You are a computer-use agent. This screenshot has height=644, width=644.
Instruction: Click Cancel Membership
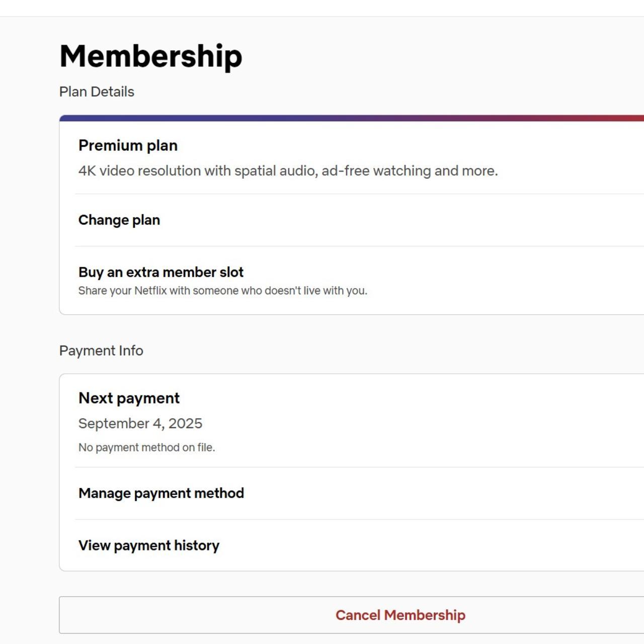[x=400, y=614]
